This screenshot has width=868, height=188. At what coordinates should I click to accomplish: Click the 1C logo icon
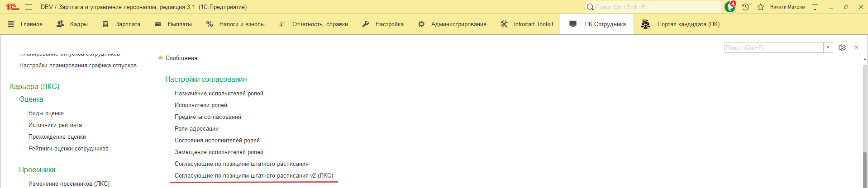coord(12,7)
